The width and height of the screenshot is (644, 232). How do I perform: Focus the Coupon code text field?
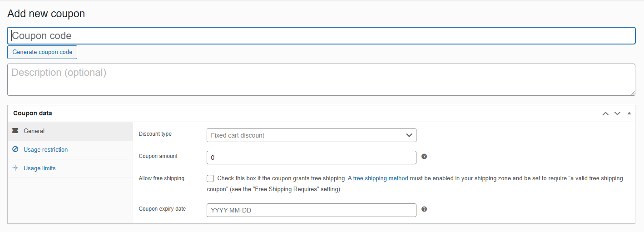(321, 35)
